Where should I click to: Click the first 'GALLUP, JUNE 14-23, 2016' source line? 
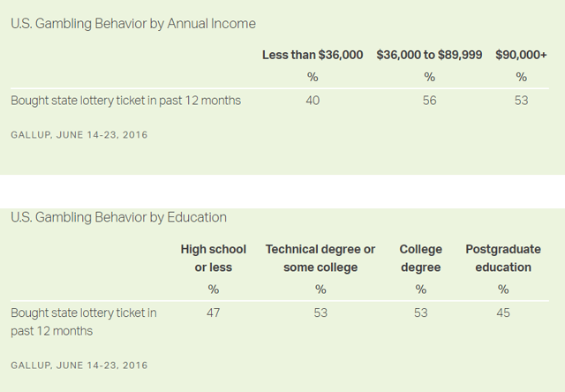79,135
